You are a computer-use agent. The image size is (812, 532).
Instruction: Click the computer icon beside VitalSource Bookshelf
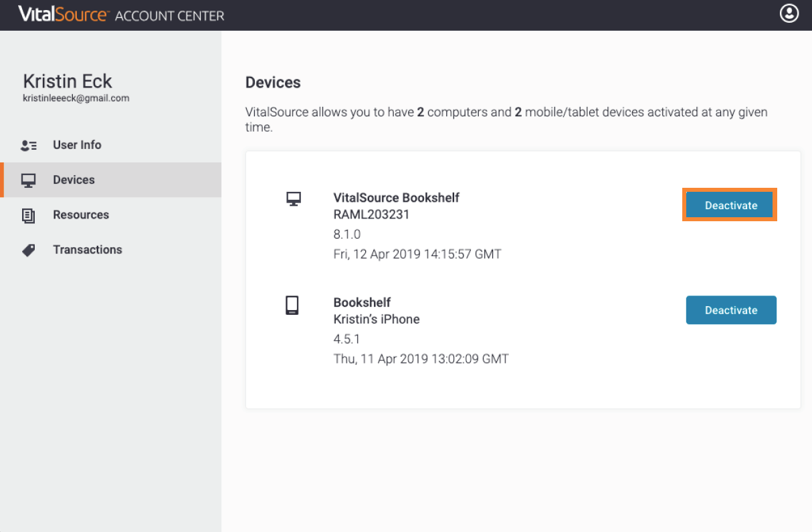click(x=293, y=199)
